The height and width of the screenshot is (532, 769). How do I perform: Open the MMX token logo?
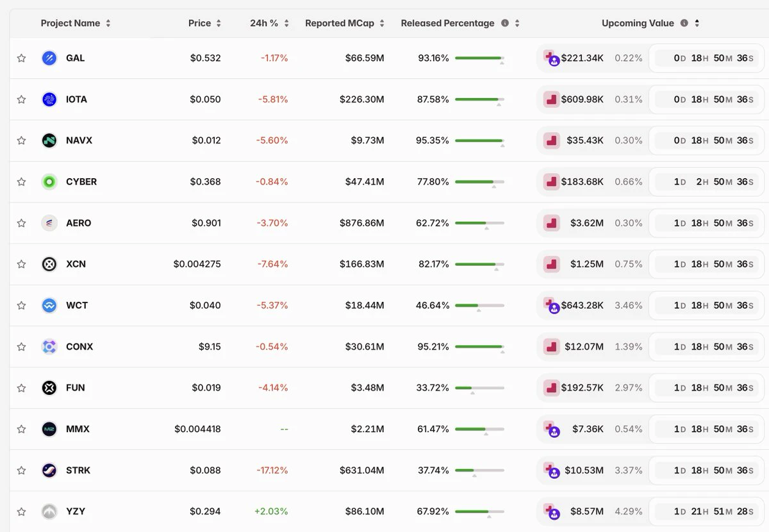[x=49, y=429]
